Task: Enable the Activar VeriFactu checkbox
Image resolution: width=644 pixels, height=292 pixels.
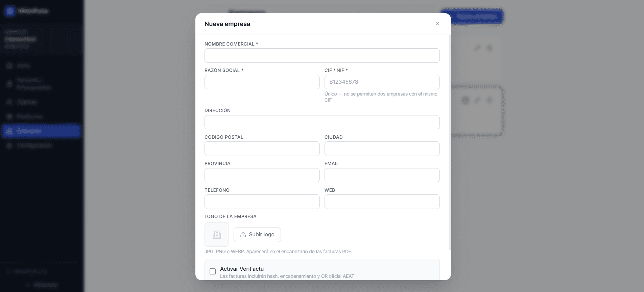Action: (213, 271)
